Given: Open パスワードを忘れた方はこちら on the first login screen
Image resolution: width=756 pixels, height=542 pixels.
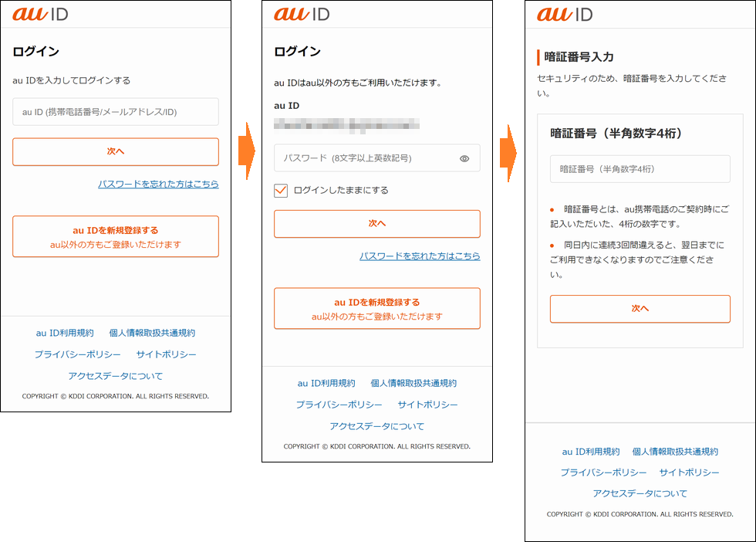Looking at the screenshot, I should pyautogui.click(x=158, y=185).
